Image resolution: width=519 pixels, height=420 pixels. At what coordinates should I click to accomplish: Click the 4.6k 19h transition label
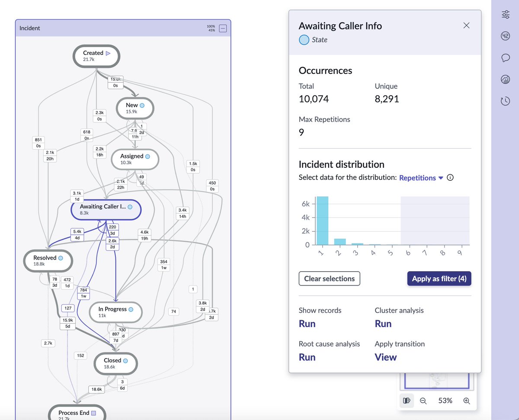[x=144, y=235]
